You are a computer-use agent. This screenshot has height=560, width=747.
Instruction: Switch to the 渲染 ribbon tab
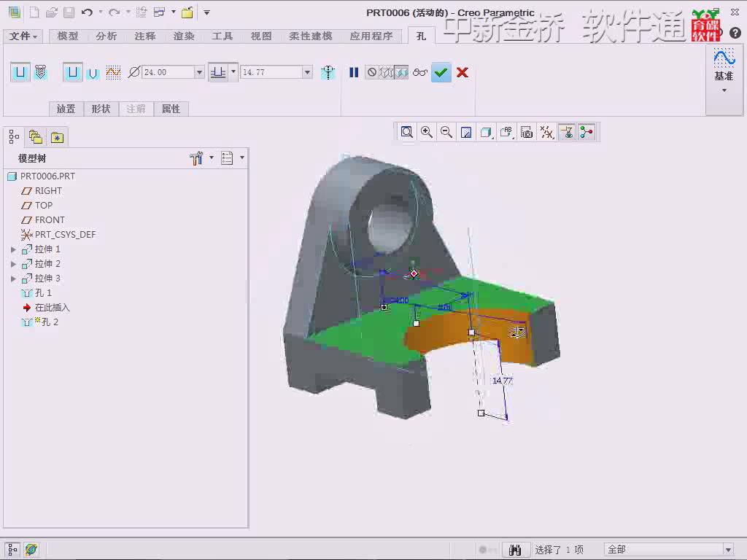[183, 36]
